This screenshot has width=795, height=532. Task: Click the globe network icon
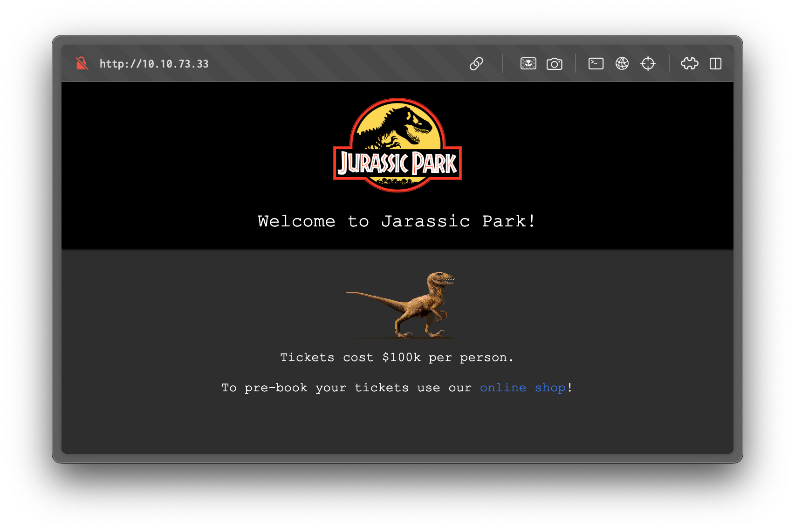(622, 63)
